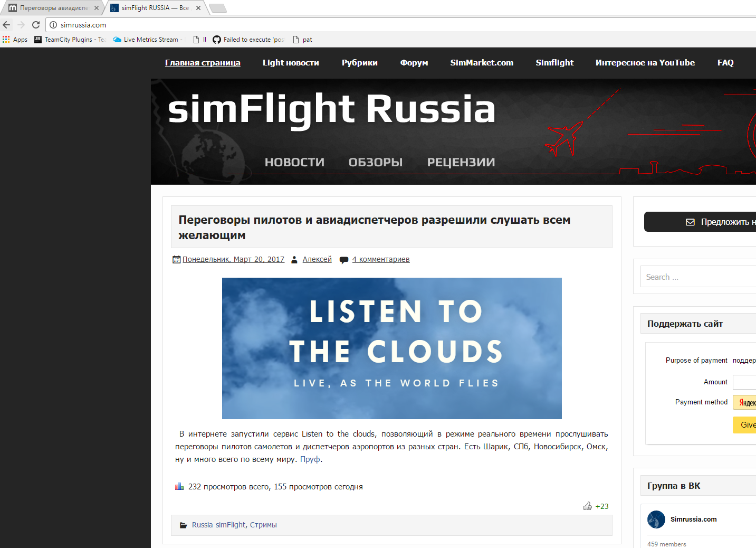Click author icon before Алексей
Screen dimensions: 756x548
click(x=294, y=259)
